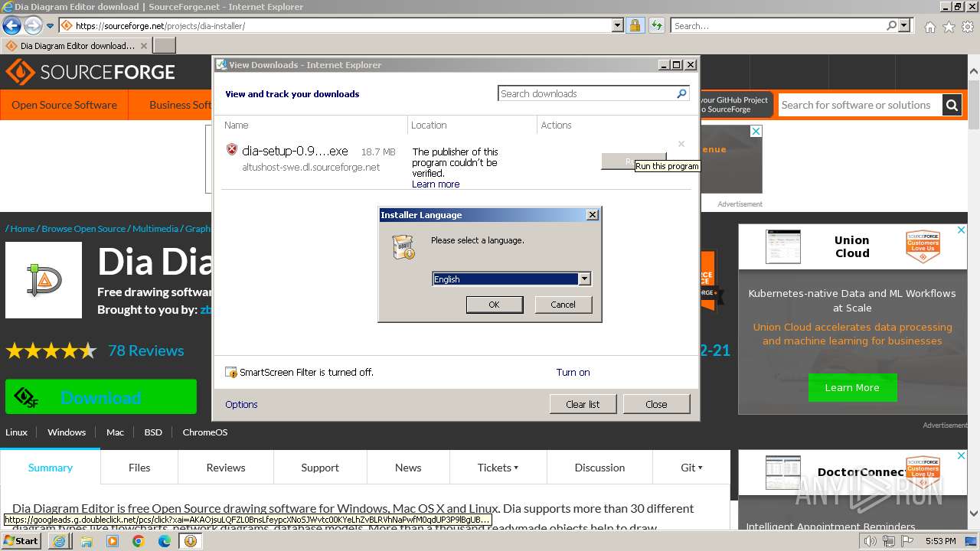The width and height of the screenshot is (980, 551).
Task: Click the Clear list button
Action: (x=583, y=404)
